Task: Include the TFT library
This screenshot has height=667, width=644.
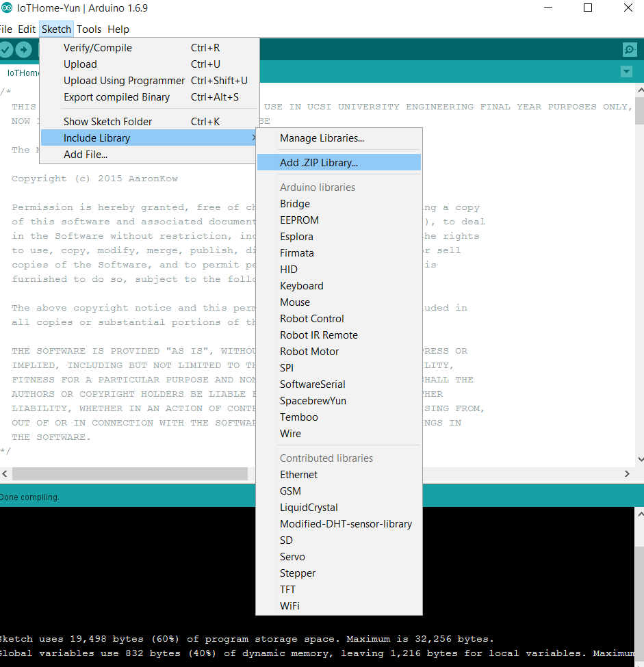Action: tap(339, 590)
